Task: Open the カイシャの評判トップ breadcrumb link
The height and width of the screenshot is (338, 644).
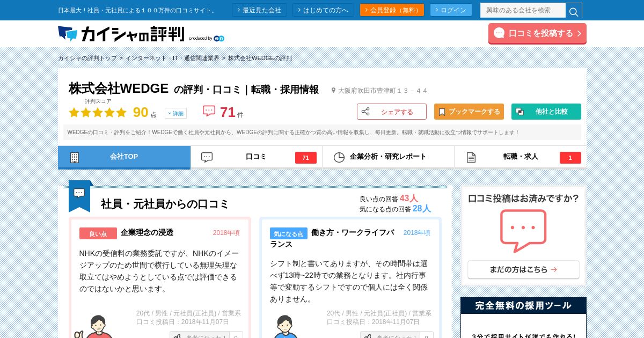Action: [87, 58]
